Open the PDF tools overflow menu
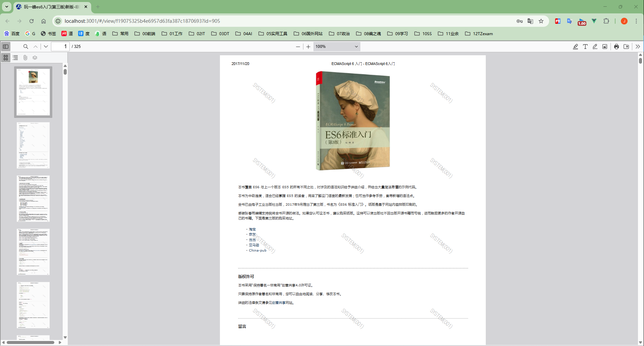Viewport: 644px width, 346px height. tap(638, 47)
